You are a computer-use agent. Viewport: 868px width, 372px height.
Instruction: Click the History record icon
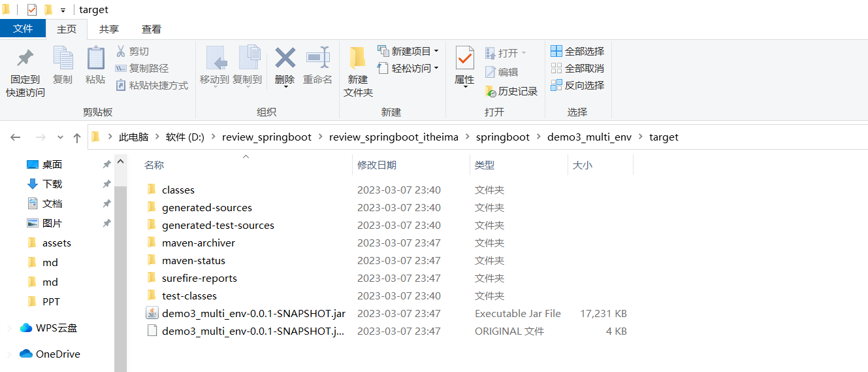point(511,92)
